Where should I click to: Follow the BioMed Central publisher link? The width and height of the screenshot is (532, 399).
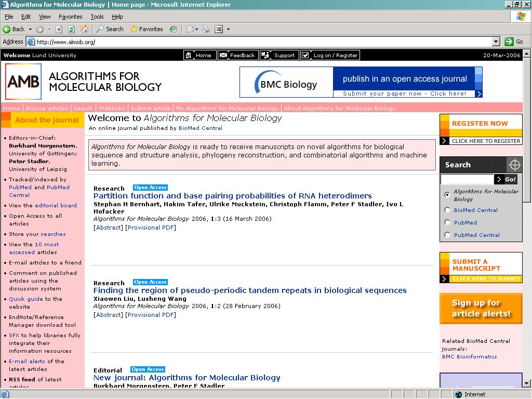coord(200,128)
